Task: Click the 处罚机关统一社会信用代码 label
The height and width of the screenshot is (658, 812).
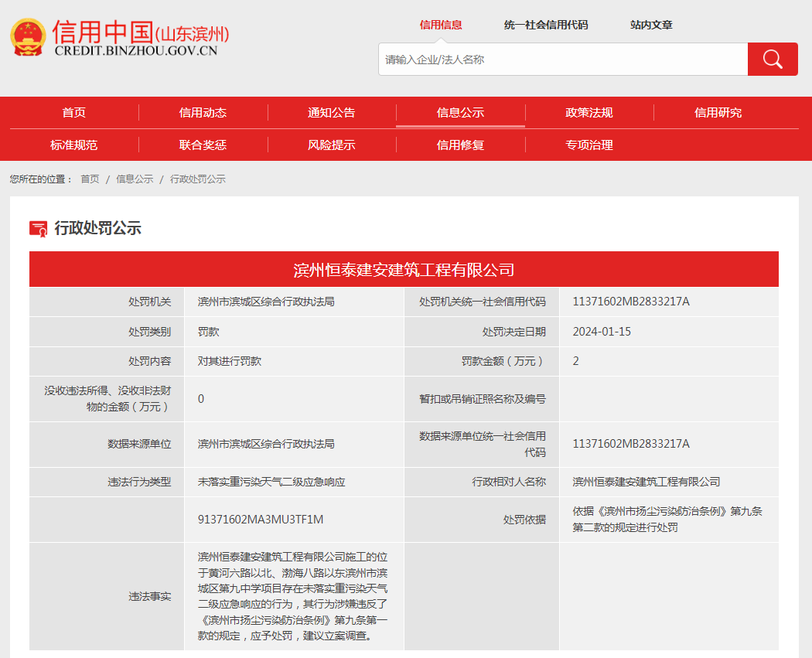Action: coord(482,302)
